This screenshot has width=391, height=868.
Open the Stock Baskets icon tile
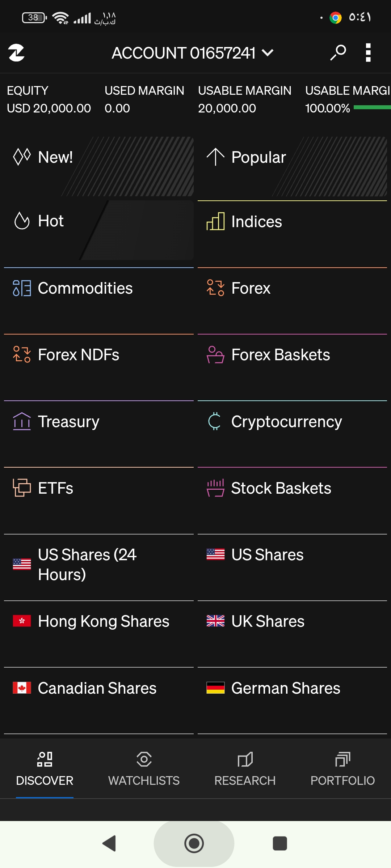click(215, 488)
